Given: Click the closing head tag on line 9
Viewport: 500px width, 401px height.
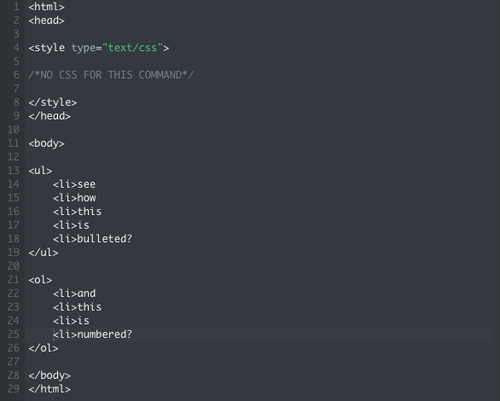Looking at the screenshot, I should tap(50, 116).
